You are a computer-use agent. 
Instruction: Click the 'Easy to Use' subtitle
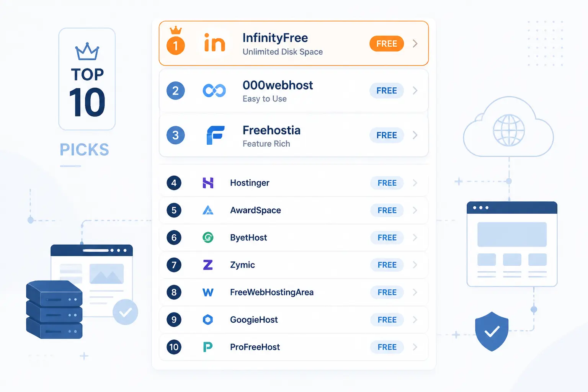click(x=265, y=99)
